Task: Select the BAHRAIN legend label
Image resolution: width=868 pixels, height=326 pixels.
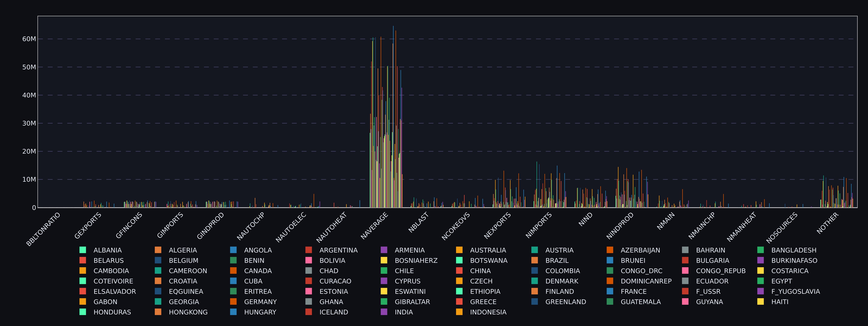Action: tap(711, 250)
